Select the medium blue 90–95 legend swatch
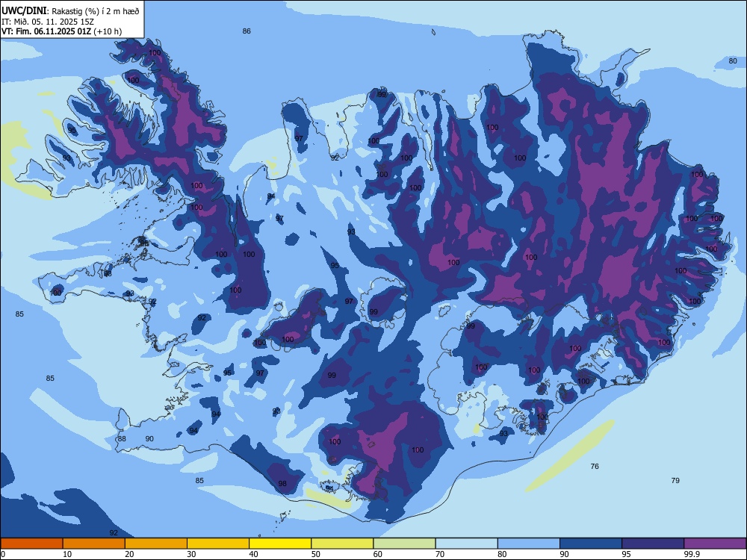This screenshot has height=560, width=747. click(591, 544)
